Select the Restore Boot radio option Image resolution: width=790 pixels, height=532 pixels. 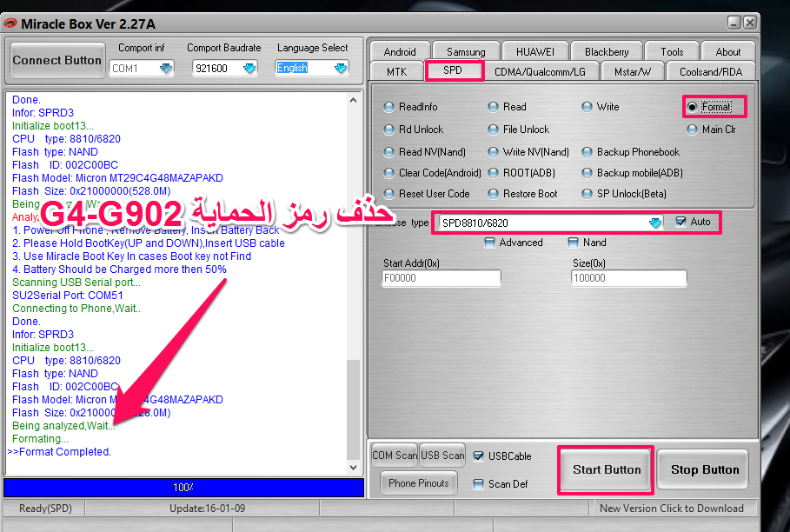pos(522,194)
